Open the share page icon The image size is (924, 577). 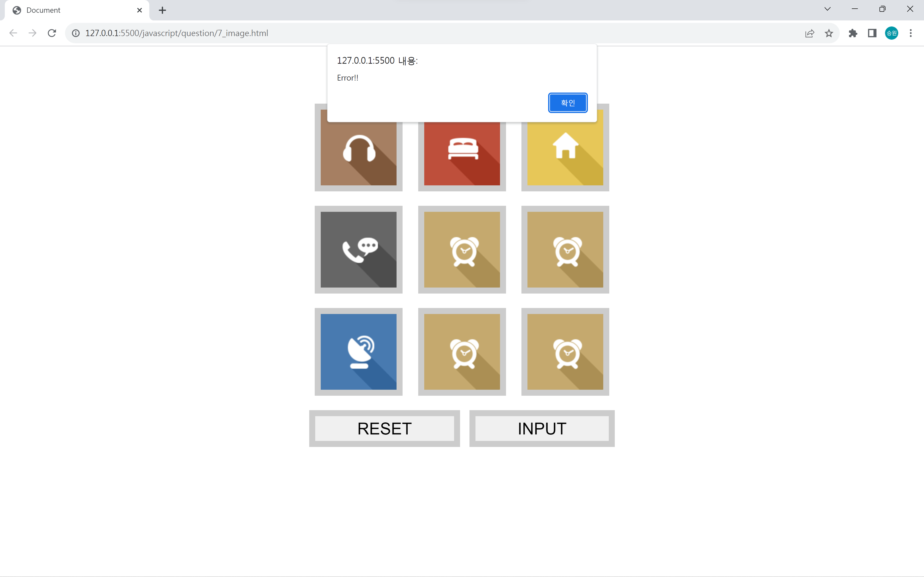pos(809,33)
